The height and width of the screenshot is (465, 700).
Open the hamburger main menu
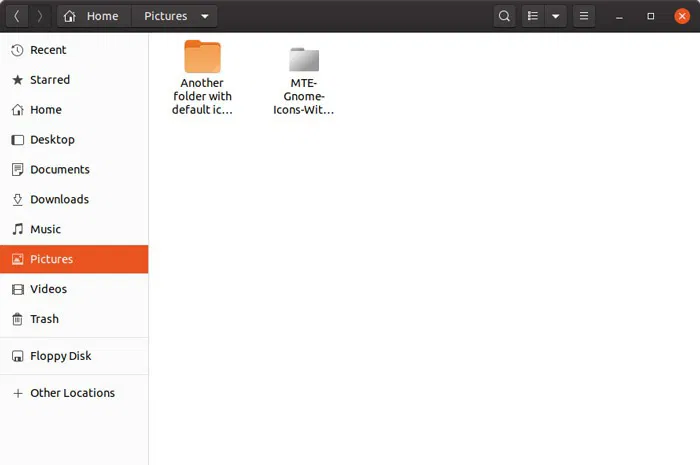click(x=583, y=16)
